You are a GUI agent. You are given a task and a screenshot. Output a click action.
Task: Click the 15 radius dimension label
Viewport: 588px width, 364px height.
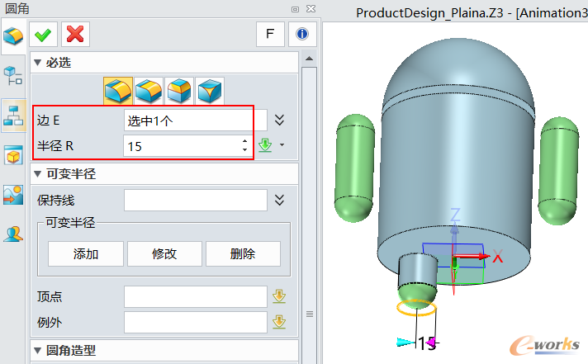click(426, 343)
